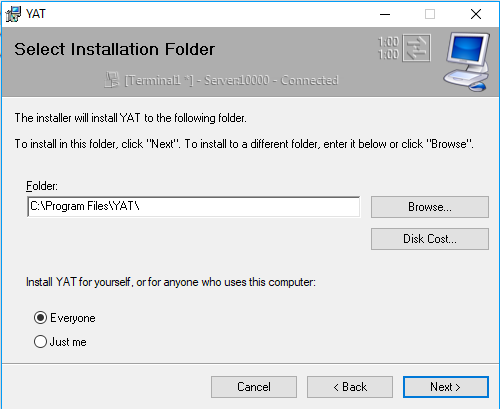Click the YAT installer icon in title bar

(13, 14)
